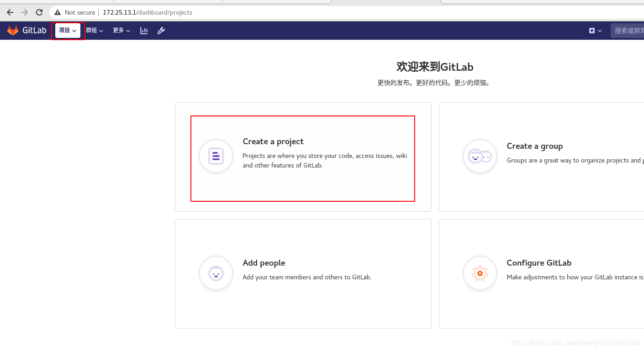Image resolution: width=644 pixels, height=351 pixels.
Task: Click 'Projects are where you store your code' description
Action: (x=325, y=161)
